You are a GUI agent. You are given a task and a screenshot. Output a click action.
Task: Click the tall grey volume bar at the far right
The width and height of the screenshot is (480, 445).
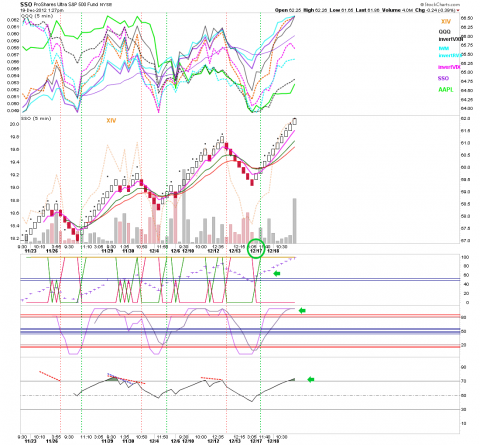[295, 221]
